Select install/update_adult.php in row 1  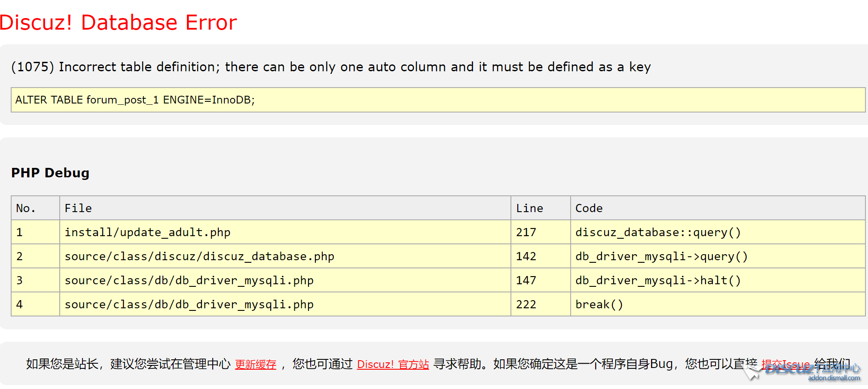click(147, 232)
